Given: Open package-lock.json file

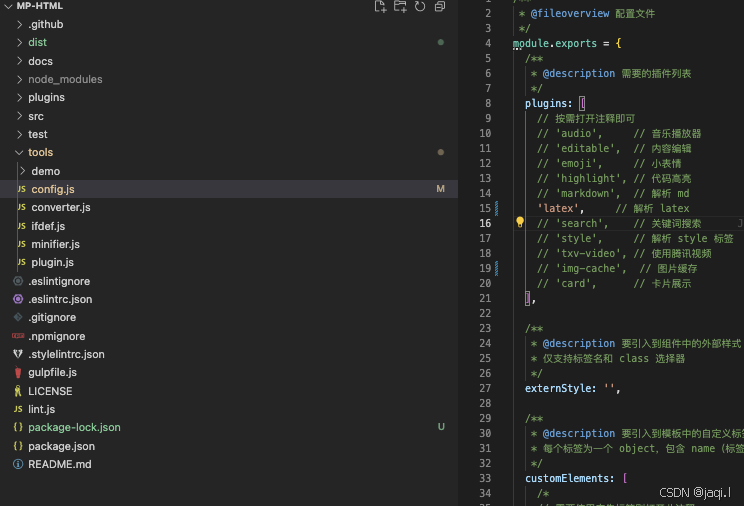Looking at the screenshot, I should coord(74,428).
